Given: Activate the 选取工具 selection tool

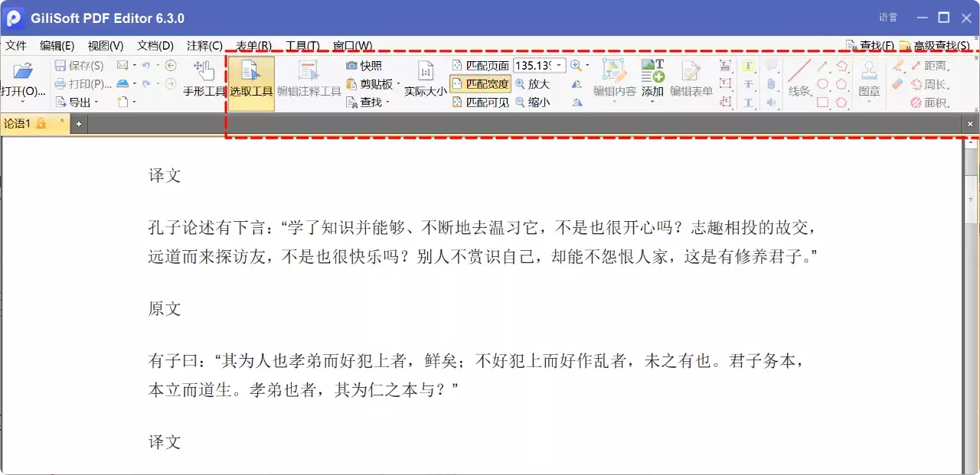Looking at the screenshot, I should point(251,80).
